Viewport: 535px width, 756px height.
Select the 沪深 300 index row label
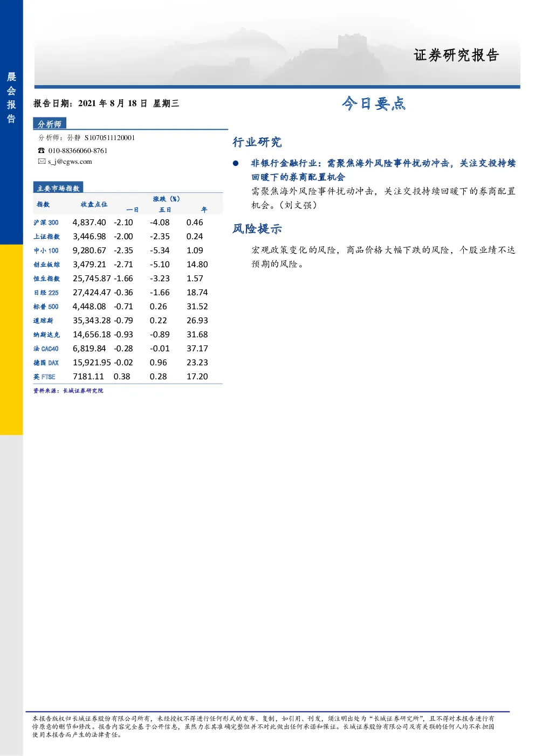(x=46, y=223)
